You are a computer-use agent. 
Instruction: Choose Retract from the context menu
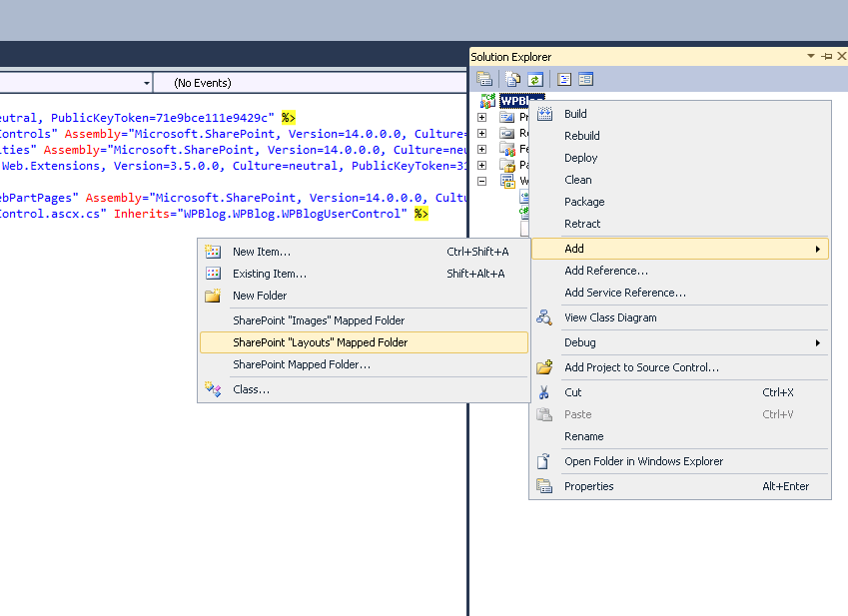(x=680, y=224)
